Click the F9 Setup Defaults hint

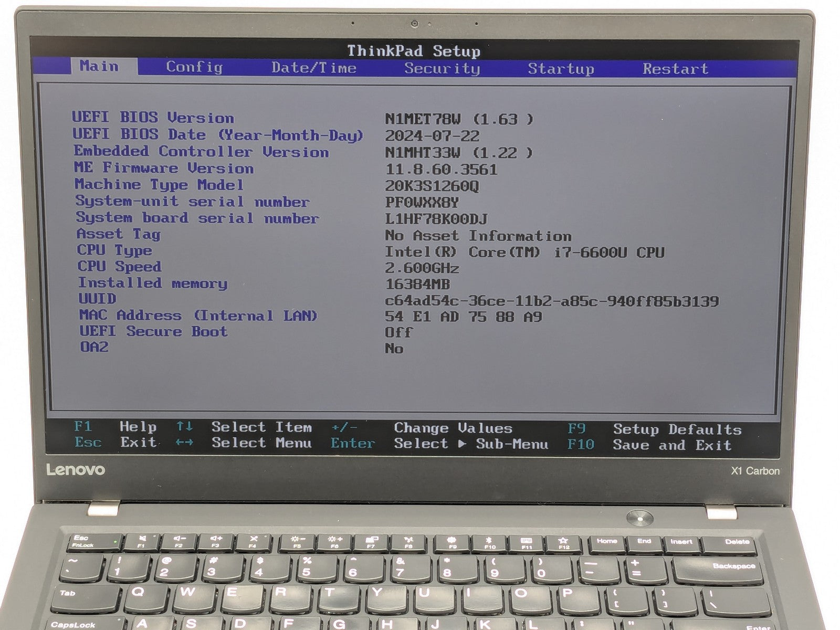point(655,429)
